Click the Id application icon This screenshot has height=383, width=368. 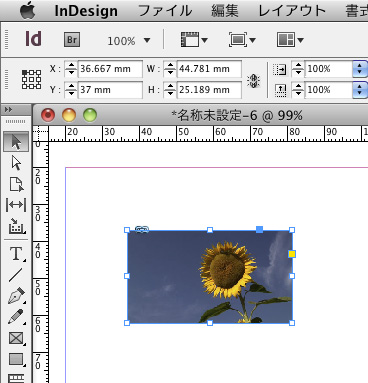coord(33,39)
